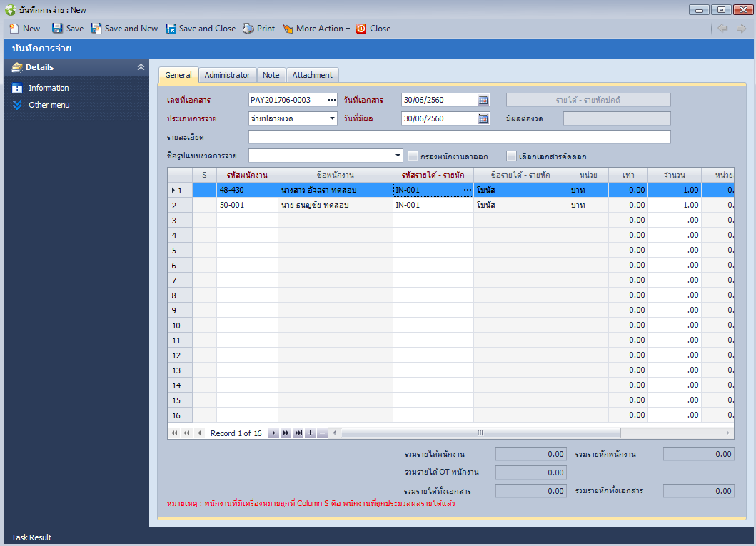Click the รหัสรายได้ - รายหัก column header
The image size is (756, 546).
(x=433, y=175)
